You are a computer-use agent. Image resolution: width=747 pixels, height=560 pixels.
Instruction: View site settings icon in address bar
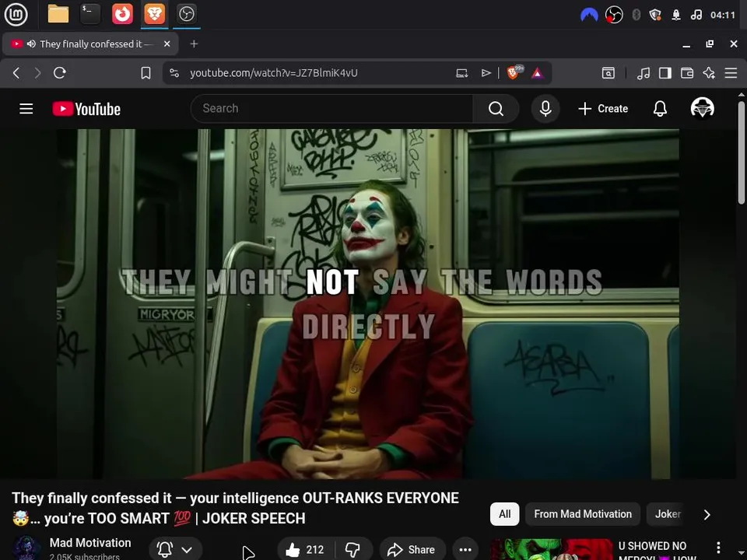coord(174,73)
